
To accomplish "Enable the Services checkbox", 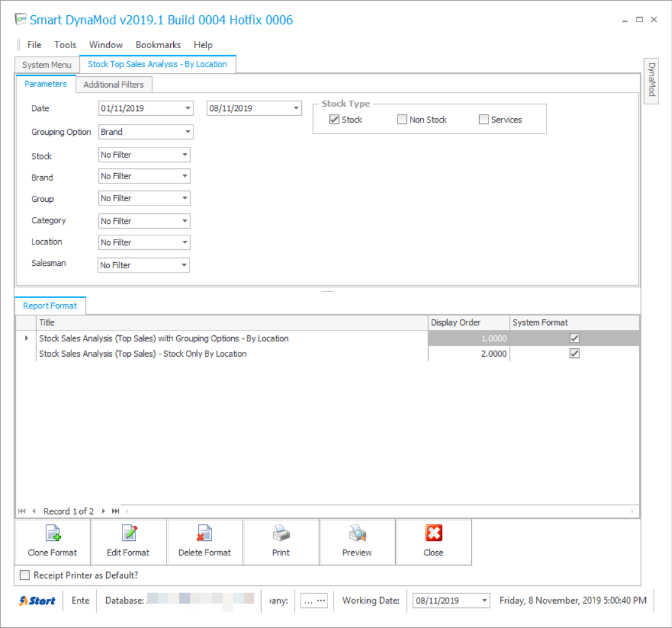I will coord(484,120).
